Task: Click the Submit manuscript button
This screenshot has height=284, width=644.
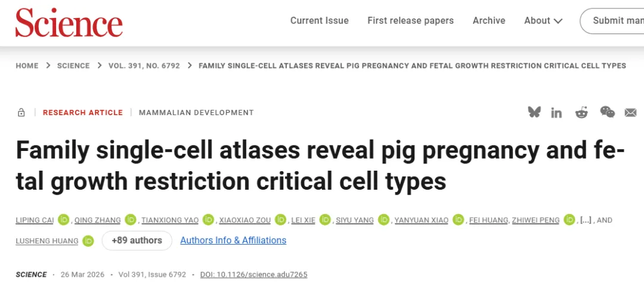Action: (x=614, y=21)
